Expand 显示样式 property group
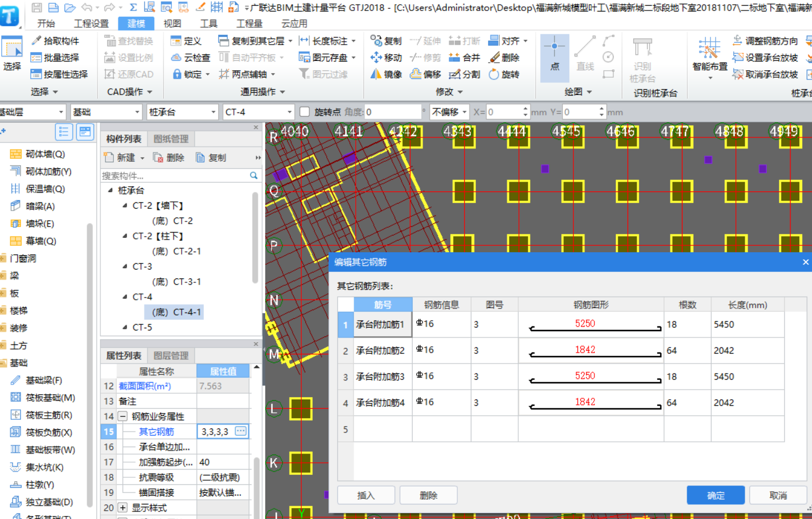 [x=122, y=507]
